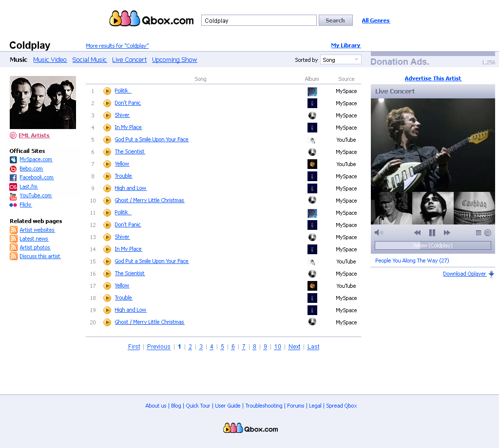The height and width of the screenshot is (448, 499).
Task: Click More results for "Coldplay" link
Action: (x=117, y=46)
